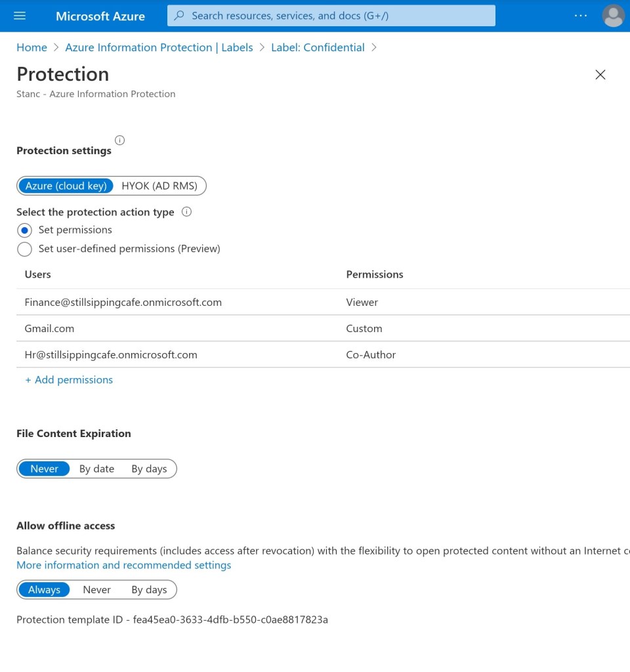The width and height of the screenshot is (630, 672).
Task: Open Hr@stillsippingcafe.onmicrosoft.com permission row
Action: tap(323, 354)
